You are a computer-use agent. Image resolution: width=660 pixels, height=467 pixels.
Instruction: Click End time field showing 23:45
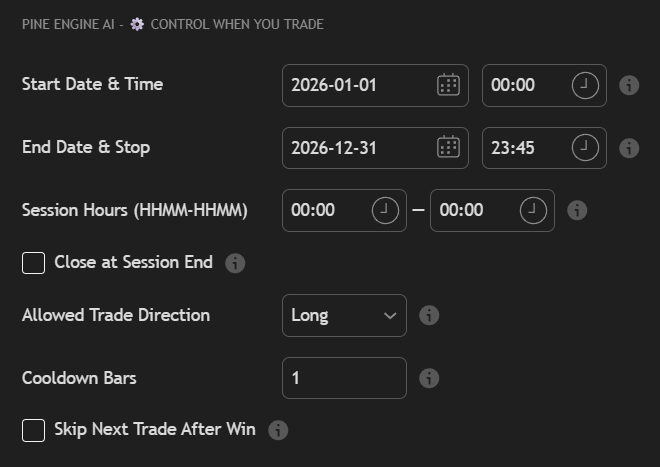tap(525, 148)
